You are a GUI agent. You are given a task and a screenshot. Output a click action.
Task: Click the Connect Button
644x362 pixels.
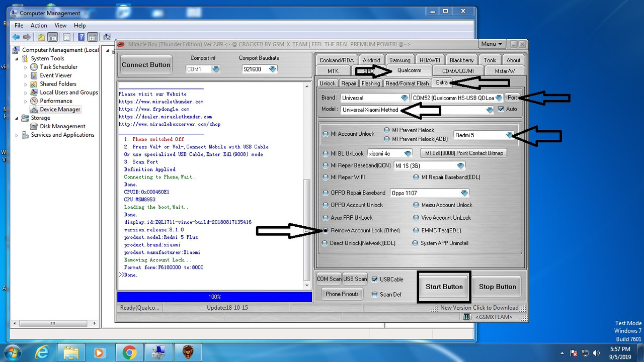coord(146,65)
